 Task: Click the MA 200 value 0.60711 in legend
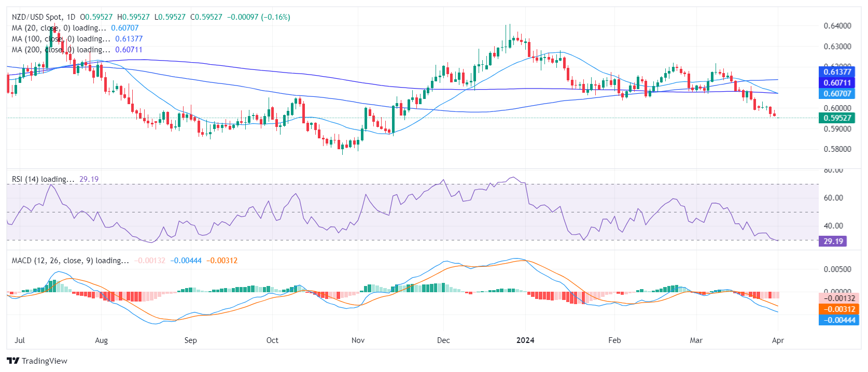coord(129,50)
